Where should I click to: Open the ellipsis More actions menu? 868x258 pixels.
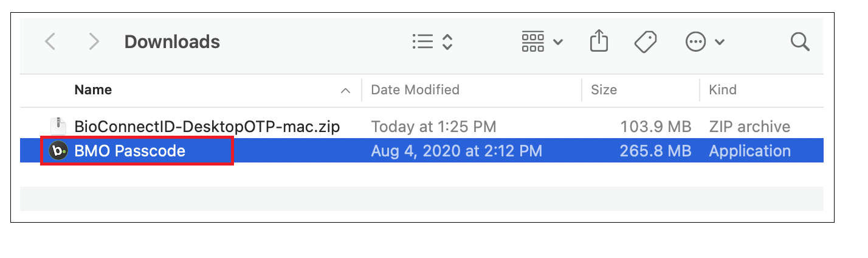click(x=704, y=41)
